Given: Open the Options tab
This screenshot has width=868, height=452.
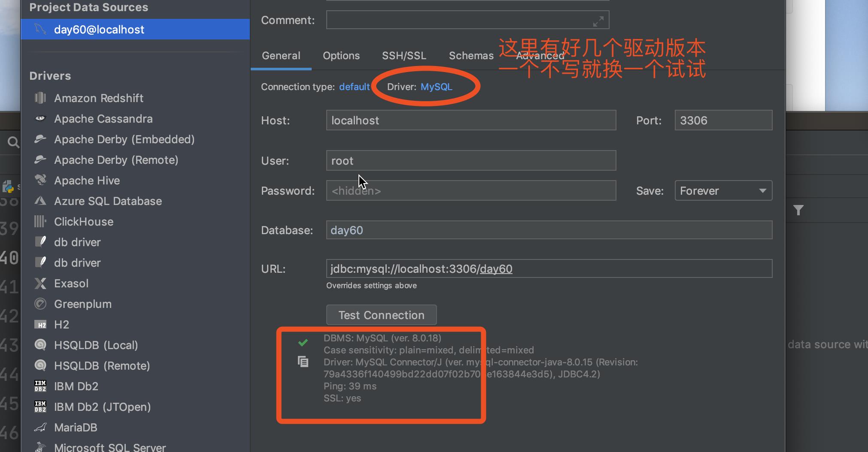Looking at the screenshot, I should click(x=341, y=56).
